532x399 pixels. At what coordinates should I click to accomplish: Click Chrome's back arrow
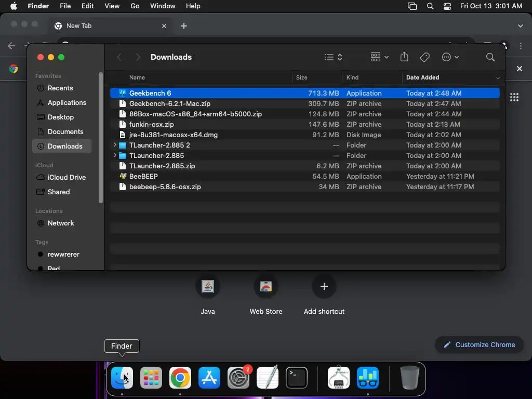click(11, 46)
